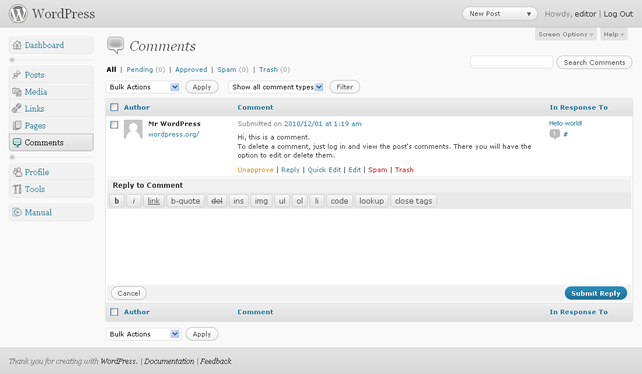Viewport: 642px width, 374px height.
Task: Open the top Bulk Actions dropdown
Action: pyautogui.click(x=144, y=87)
